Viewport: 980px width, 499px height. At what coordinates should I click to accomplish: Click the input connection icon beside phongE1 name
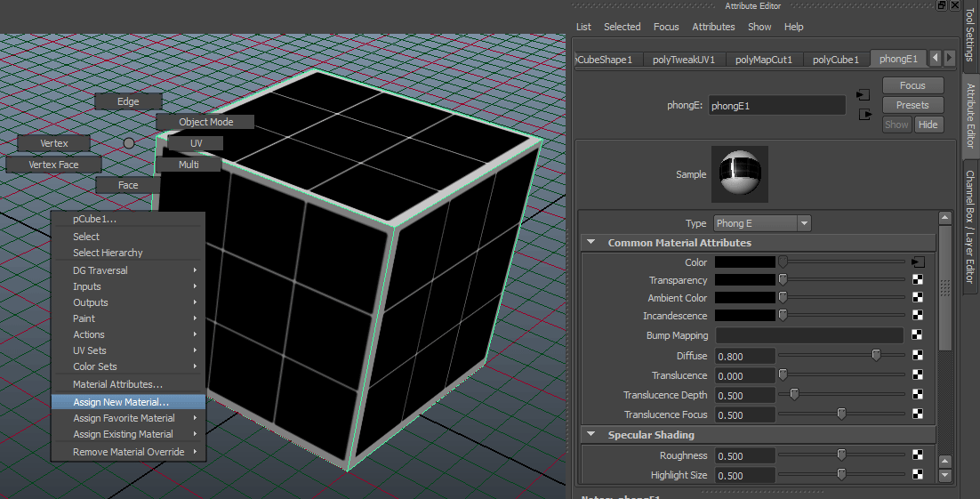click(x=863, y=95)
